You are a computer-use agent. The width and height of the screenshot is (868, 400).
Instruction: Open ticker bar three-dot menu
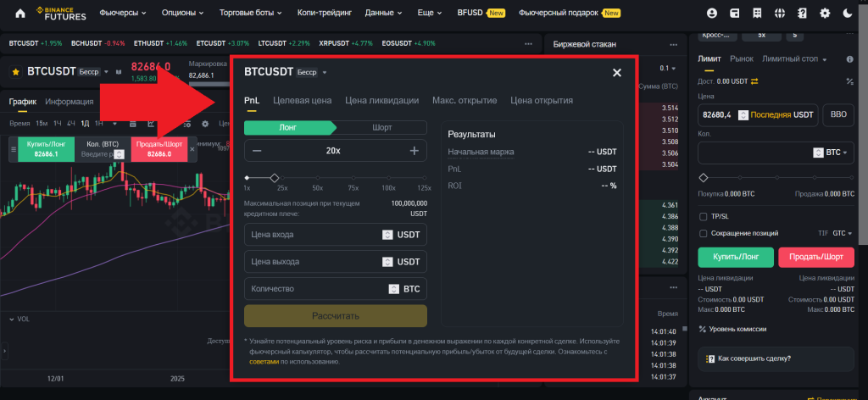530,43
